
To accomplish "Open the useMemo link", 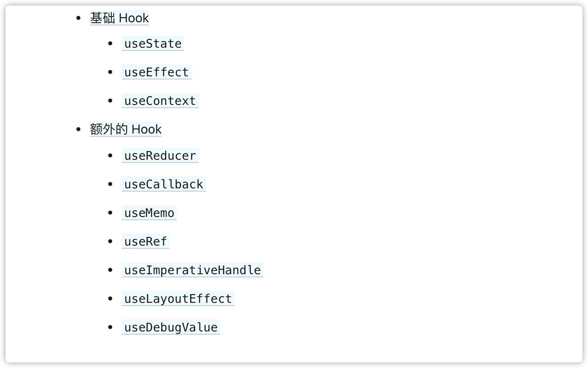I will tap(149, 213).
